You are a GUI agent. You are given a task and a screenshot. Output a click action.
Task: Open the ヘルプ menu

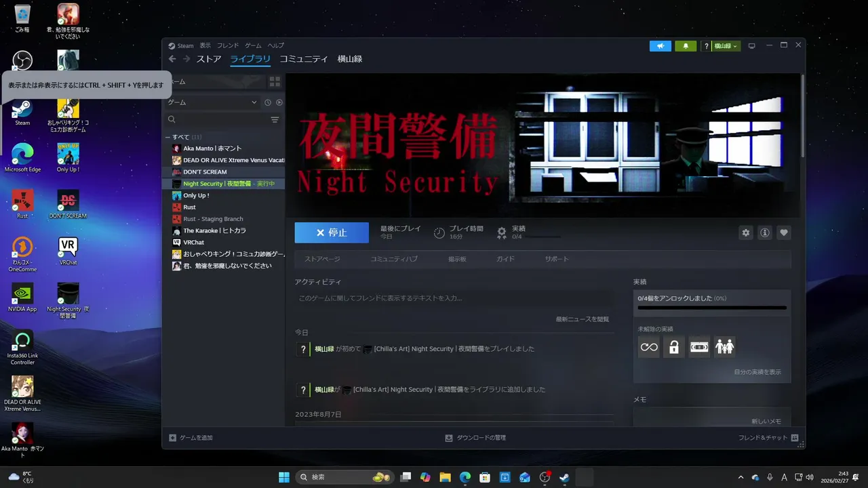(x=276, y=46)
